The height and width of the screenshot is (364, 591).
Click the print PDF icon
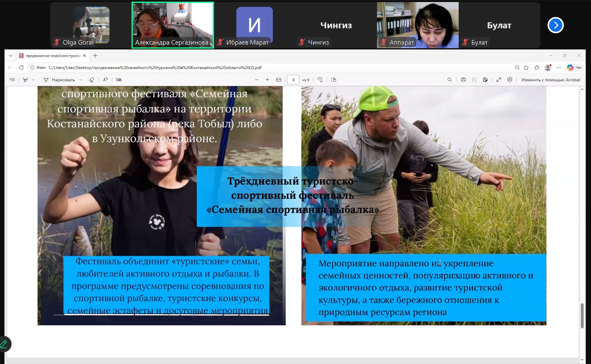point(463,80)
